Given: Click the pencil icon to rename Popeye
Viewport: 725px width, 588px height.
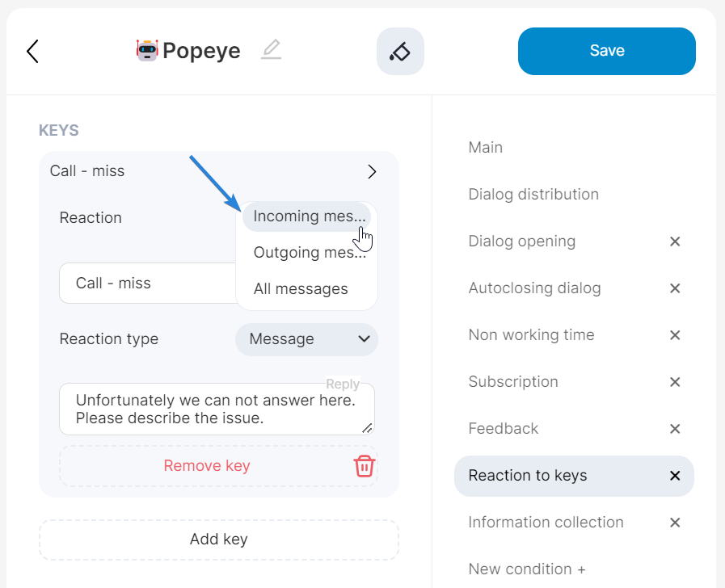Looking at the screenshot, I should 271,50.
